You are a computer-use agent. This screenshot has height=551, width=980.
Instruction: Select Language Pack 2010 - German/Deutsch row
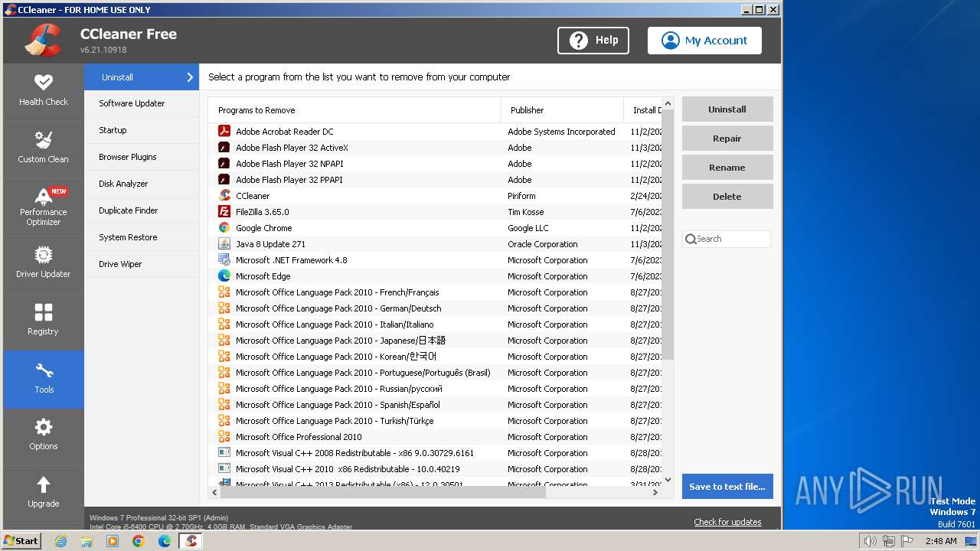(435, 308)
